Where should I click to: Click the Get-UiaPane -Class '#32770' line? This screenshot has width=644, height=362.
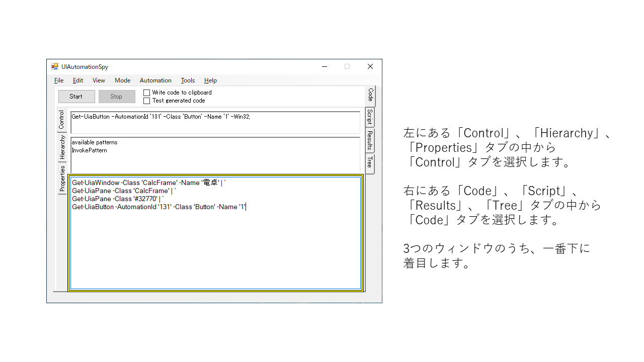click(x=118, y=199)
